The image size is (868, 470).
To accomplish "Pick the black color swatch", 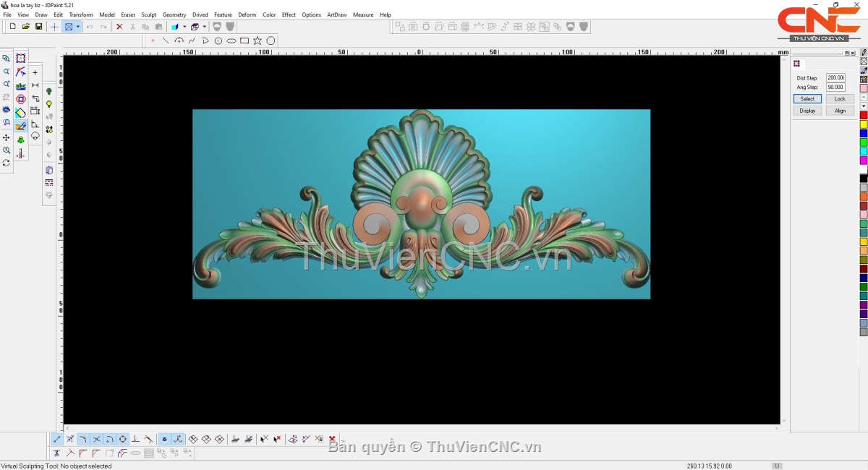I will click(x=864, y=179).
